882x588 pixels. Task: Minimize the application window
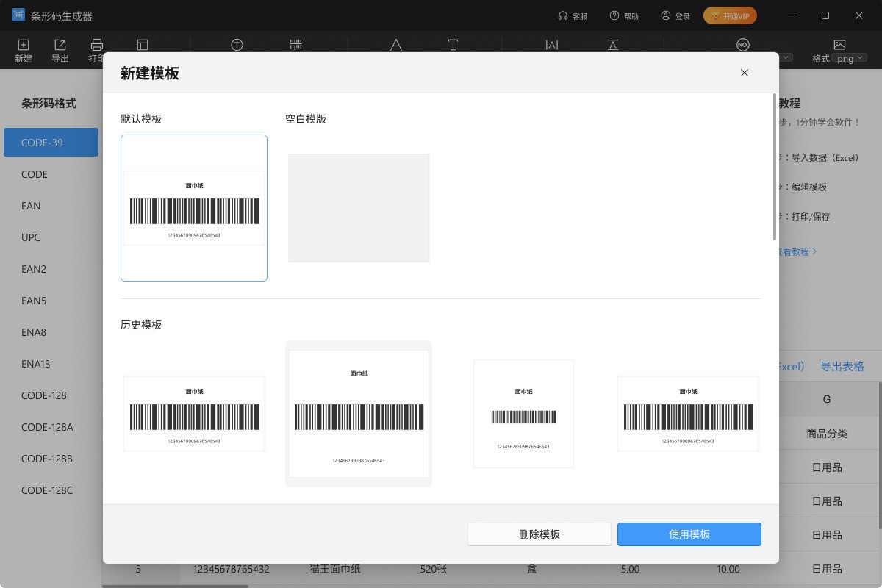792,15
